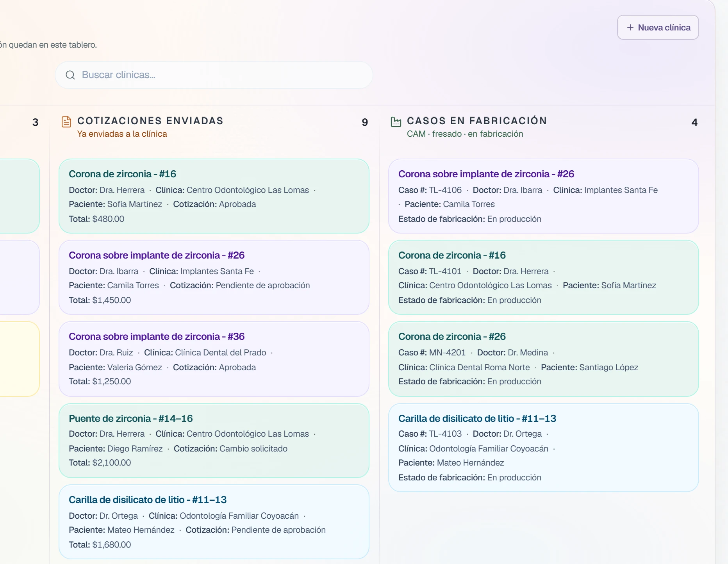Click the plus icon in Nueva clínica
This screenshot has width=728, height=564.
point(630,27)
